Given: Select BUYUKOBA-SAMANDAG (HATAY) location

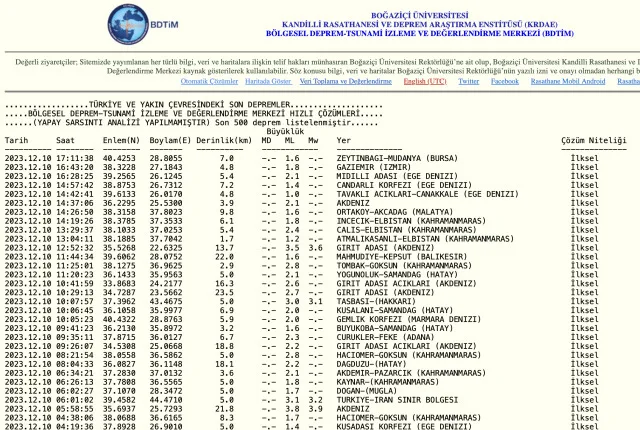Looking at the screenshot, I should coord(395,328).
